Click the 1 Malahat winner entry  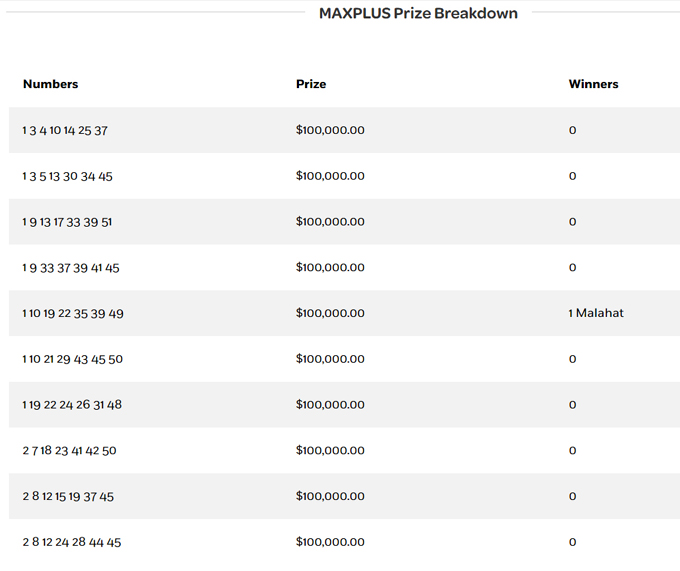pos(596,313)
